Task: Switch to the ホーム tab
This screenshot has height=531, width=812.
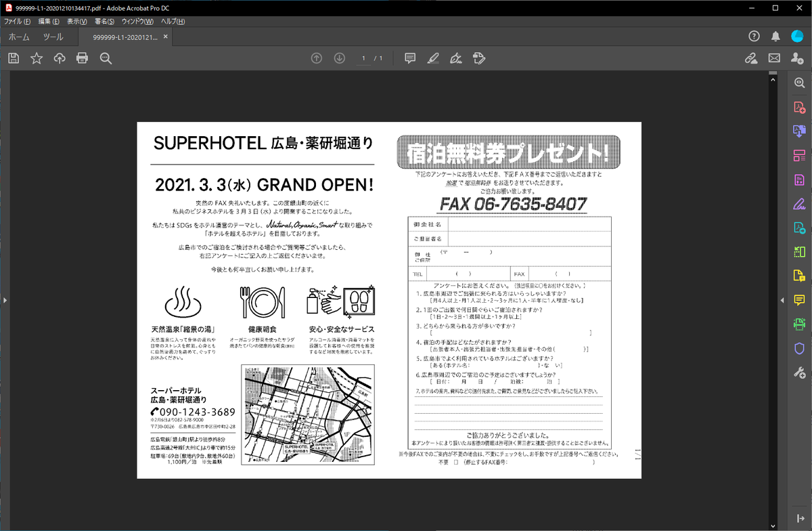Action: point(19,37)
